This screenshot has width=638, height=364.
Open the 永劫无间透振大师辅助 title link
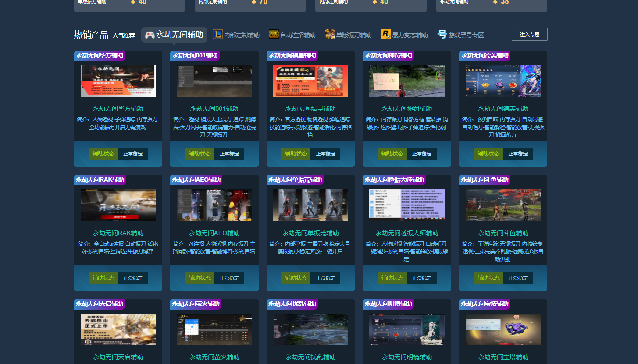click(x=406, y=233)
